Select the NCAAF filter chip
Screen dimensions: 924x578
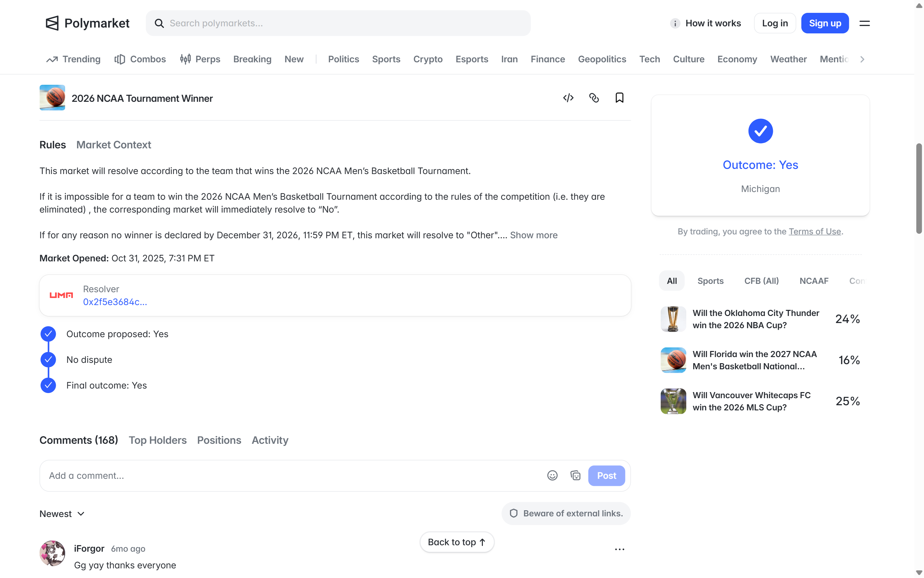tap(814, 281)
